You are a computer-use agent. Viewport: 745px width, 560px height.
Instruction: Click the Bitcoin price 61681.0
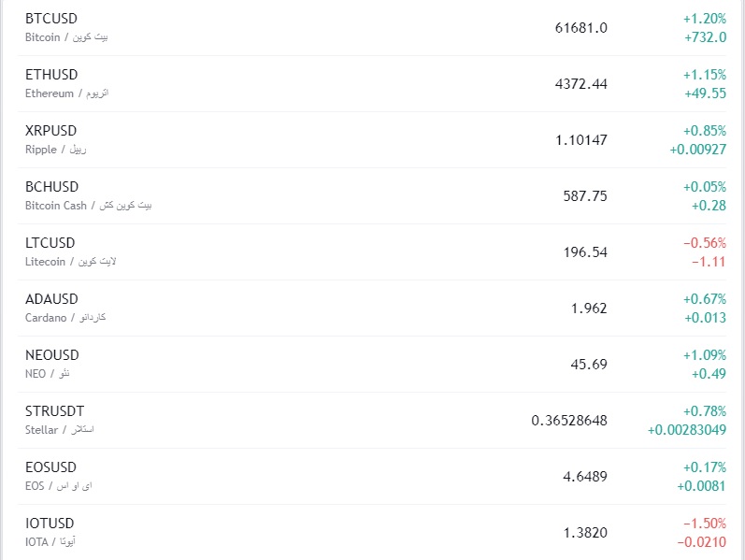[x=580, y=28]
